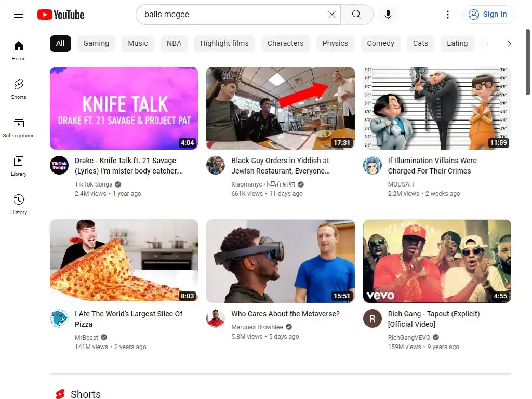Visit RichGangVEVO channel name
Image resolution: width=532 pixels, height=399 pixels.
pyautogui.click(x=409, y=337)
